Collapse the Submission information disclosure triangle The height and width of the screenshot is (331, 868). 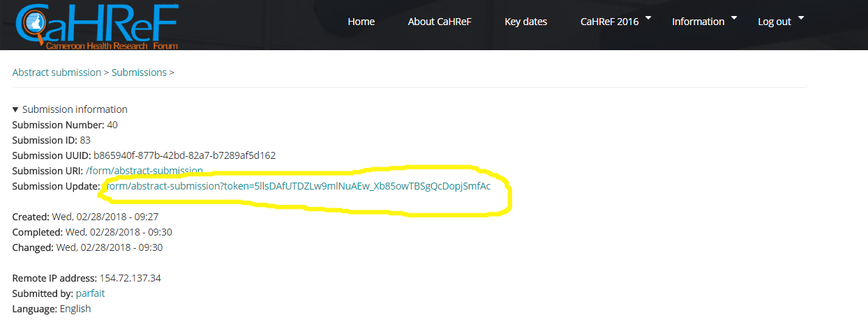16,109
